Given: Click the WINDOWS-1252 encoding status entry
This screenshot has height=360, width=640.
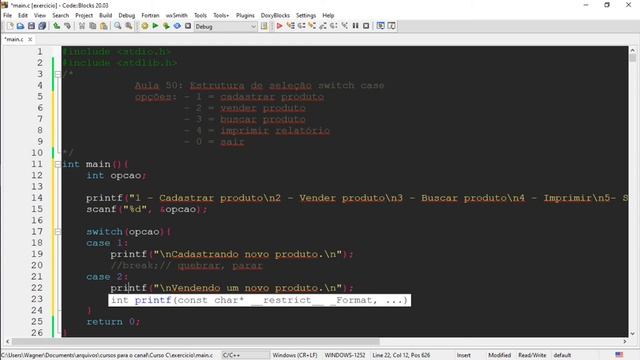Looking at the screenshot, I should point(345,355).
